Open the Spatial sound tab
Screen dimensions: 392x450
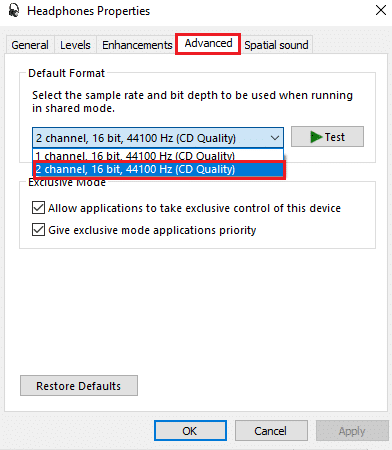(276, 45)
